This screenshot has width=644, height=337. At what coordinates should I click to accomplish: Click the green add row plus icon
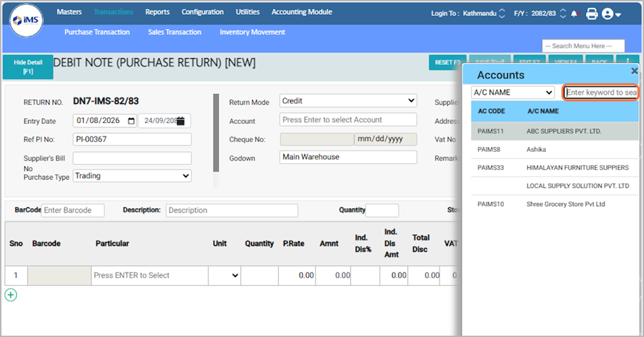coord(11,295)
